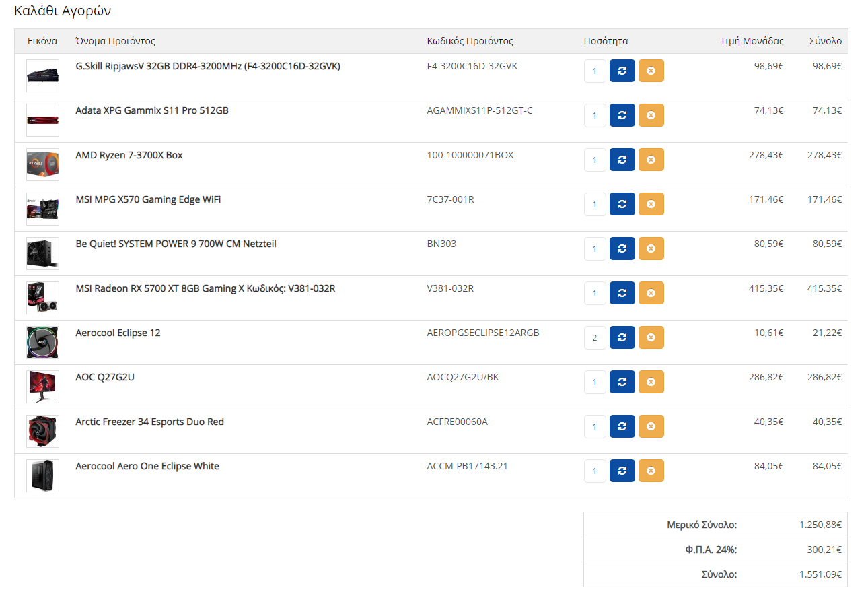This screenshot has height=598, width=868.
Task: View AOC Q27G2U monitor thumbnail
Action: [x=42, y=387]
